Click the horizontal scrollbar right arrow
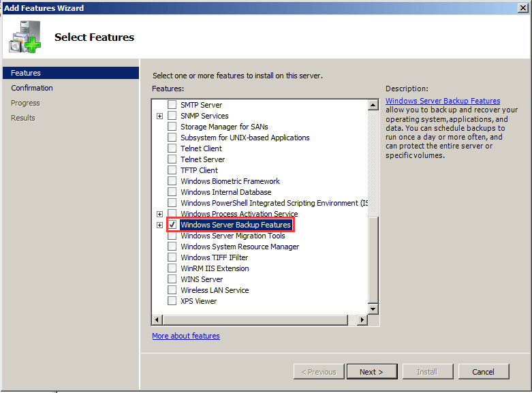This screenshot has width=532, height=393. click(x=362, y=319)
